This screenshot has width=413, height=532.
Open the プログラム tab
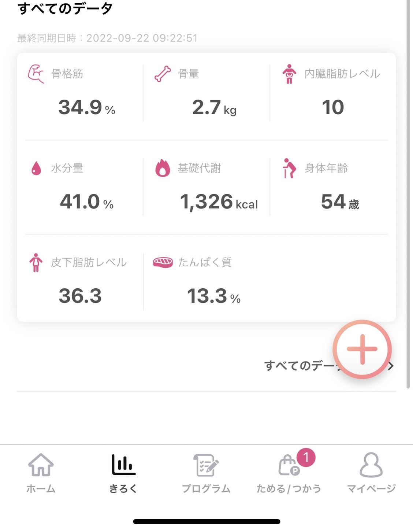tap(206, 473)
